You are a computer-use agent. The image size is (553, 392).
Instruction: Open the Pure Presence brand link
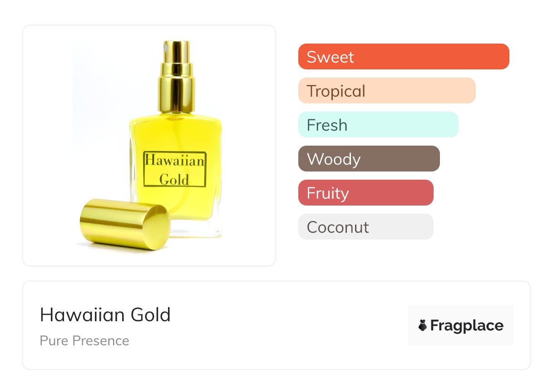(x=84, y=341)
